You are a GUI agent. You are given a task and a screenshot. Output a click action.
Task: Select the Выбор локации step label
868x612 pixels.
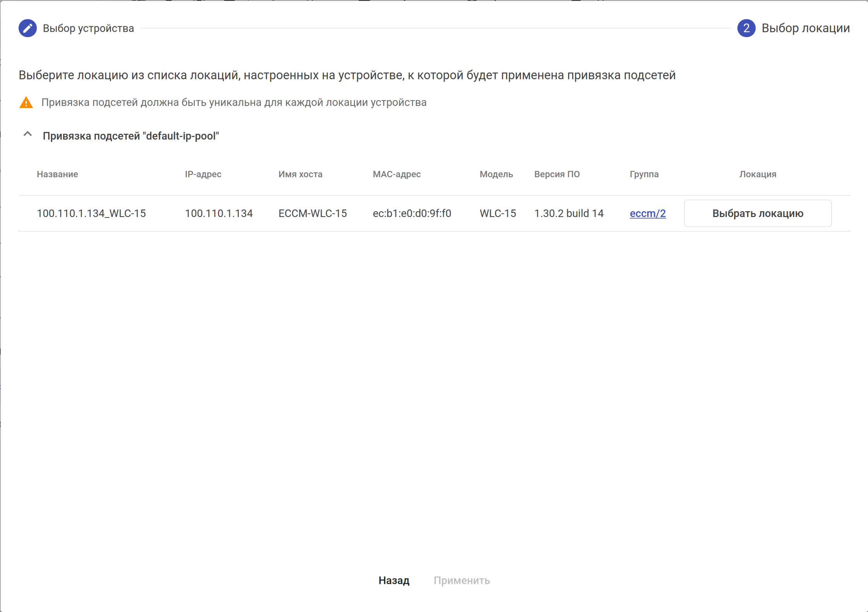(805, 28)
